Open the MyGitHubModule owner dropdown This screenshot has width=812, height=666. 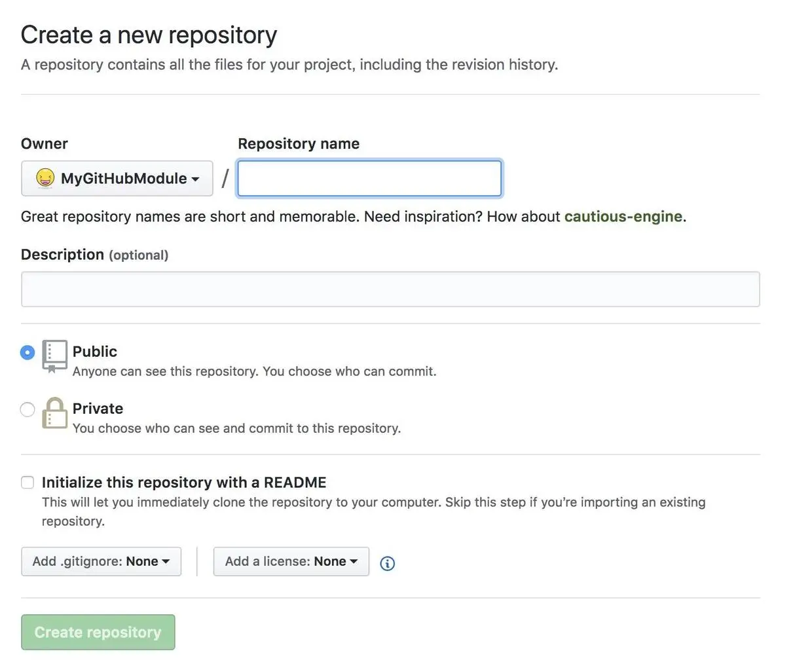click(x=117, y=178)
